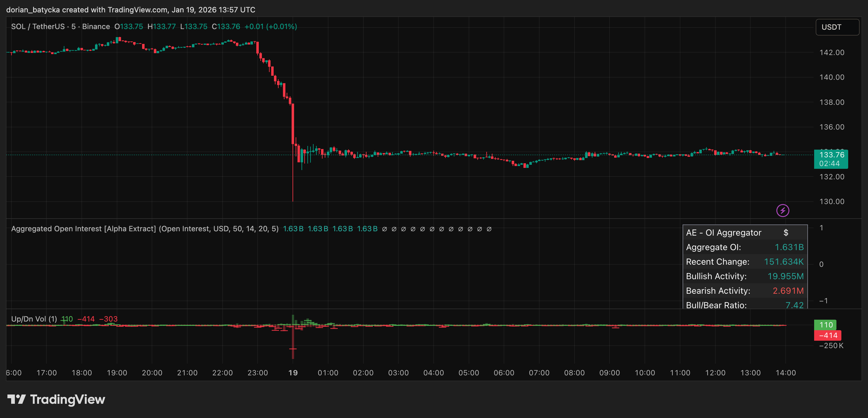Click the last ∅ symbol in Open Interest legend

coord(489,229)
